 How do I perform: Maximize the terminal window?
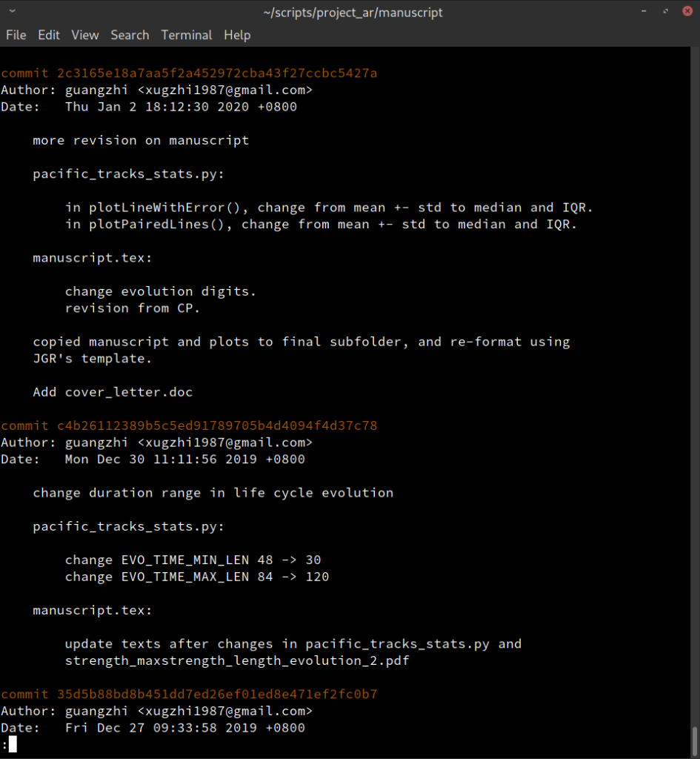click(666, 10)
